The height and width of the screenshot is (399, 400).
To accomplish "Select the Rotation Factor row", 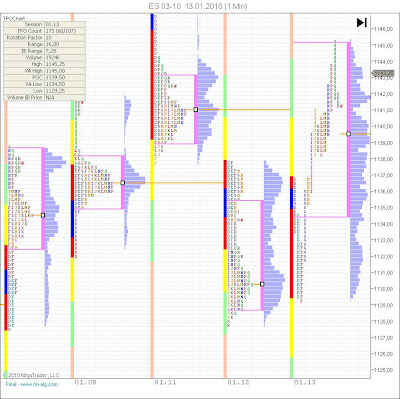I will (44, 38).
